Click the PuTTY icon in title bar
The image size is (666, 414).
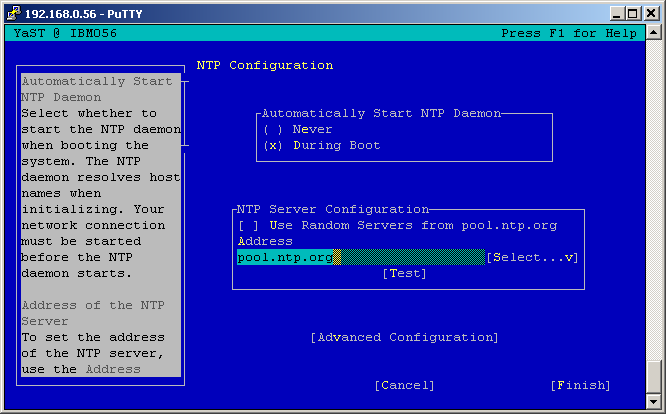[x=13, y=13]
